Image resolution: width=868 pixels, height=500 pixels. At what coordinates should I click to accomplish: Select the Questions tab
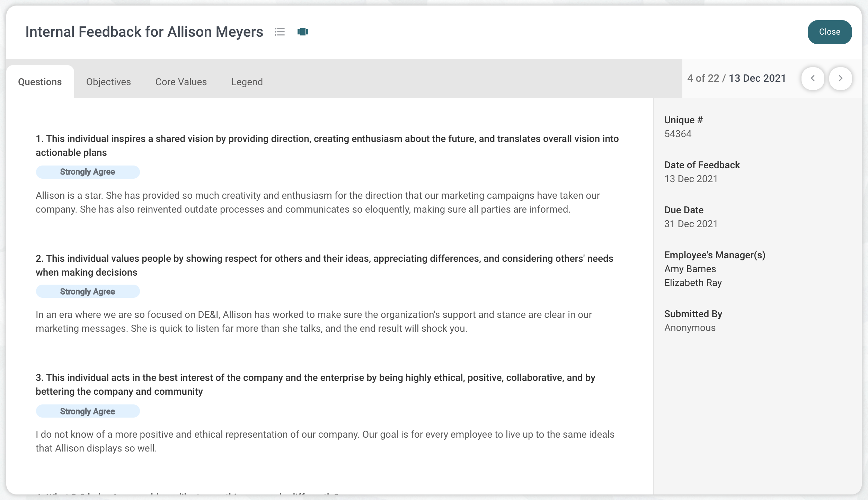pyautogui.click(x=39, y=82)
